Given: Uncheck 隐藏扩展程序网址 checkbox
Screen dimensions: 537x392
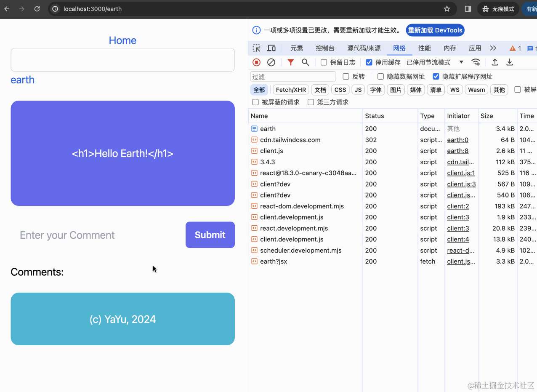Looking at the screenshot, I should (x=436, y=76).
